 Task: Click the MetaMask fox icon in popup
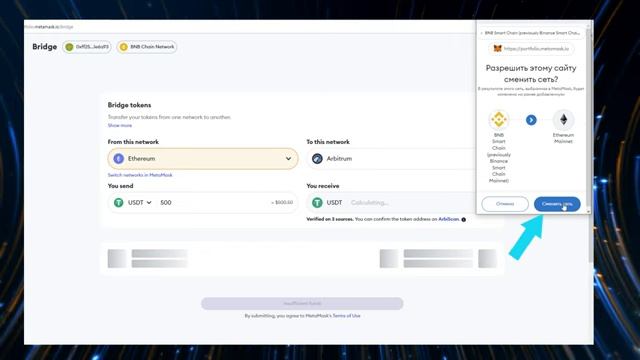click(498, 49)
